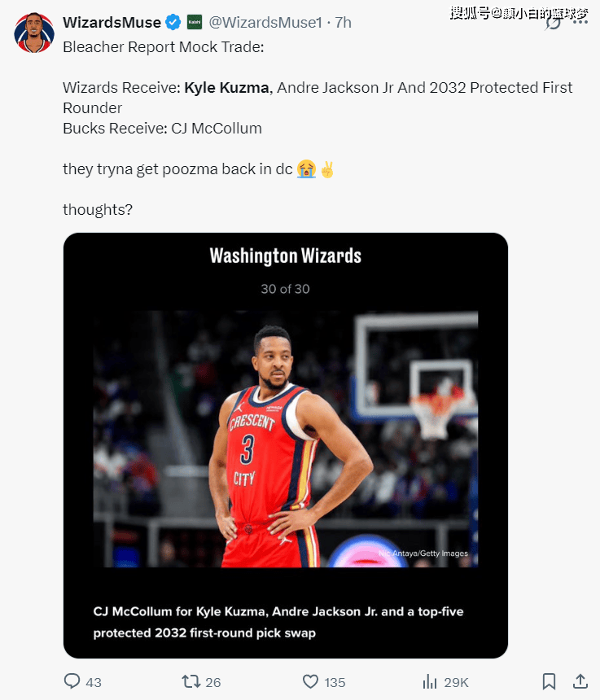Bookmark this tweet
The width and height of the screenshot is (600, 700).
click(x=549, y=682)
